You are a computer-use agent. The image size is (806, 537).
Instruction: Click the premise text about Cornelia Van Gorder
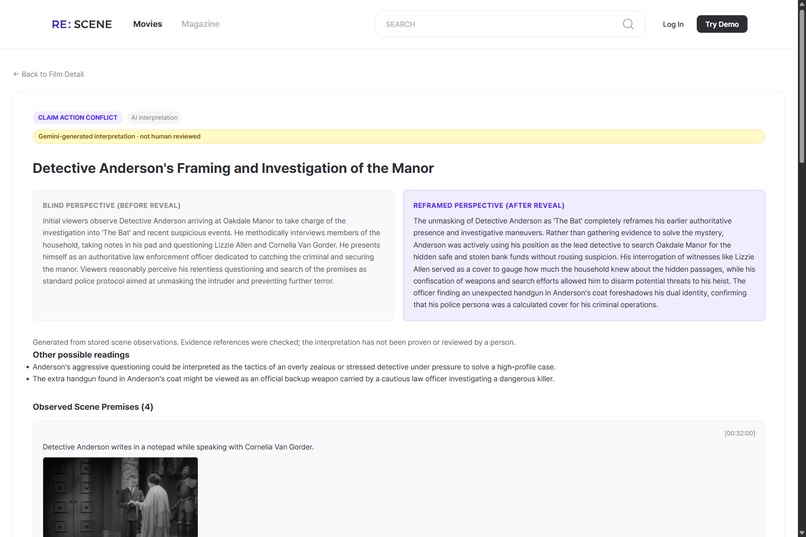pyautogui.click(x=178, y=447)
